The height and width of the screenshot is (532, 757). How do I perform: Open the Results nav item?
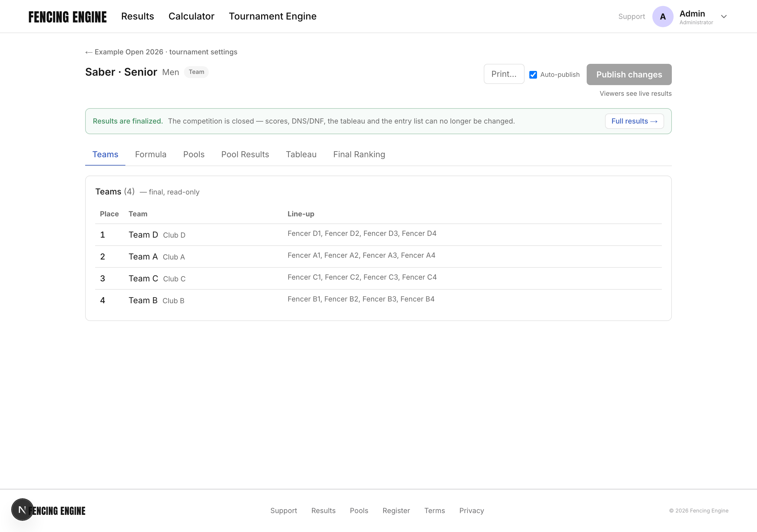click(138, 16)
